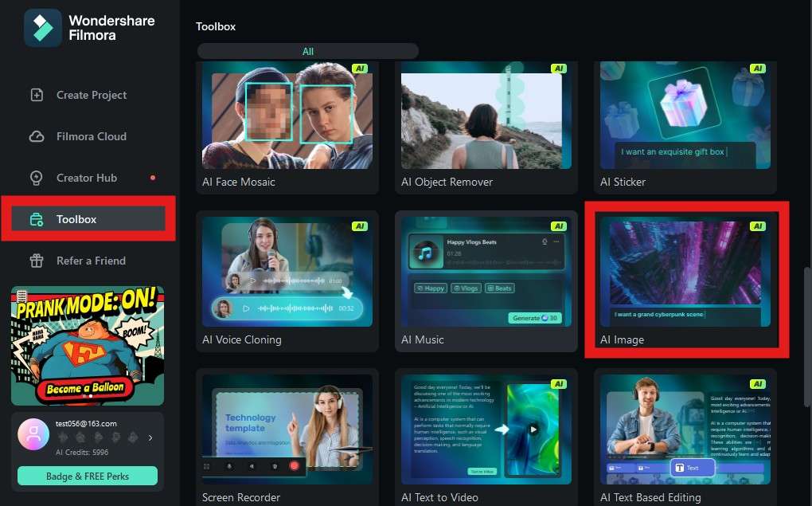Click the account email test056@163.com

point(86,424)
